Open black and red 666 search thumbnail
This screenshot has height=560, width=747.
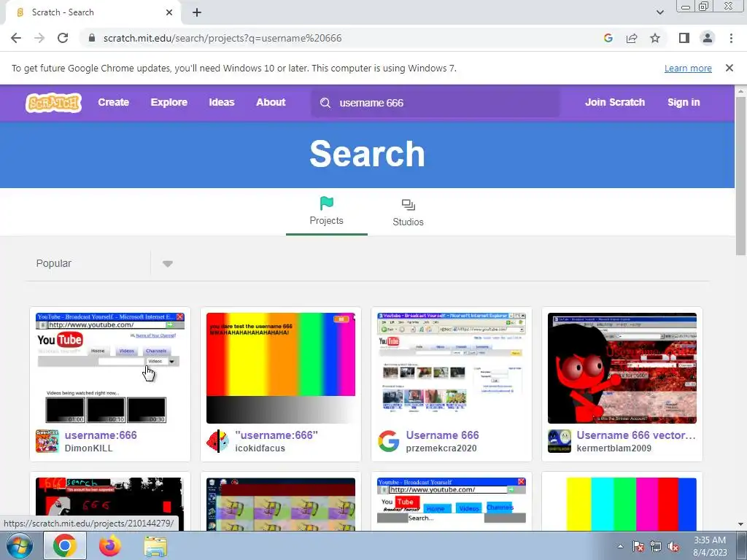coord(110,505)
